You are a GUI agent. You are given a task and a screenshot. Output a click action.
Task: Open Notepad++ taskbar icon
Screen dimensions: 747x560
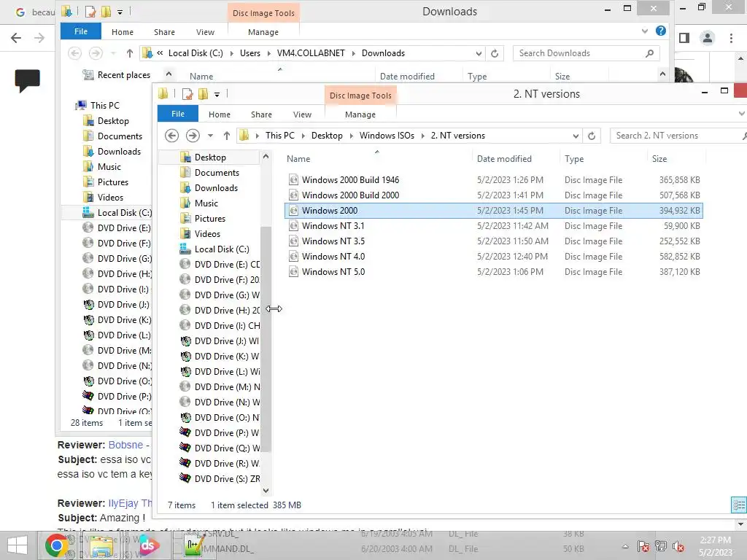(194, 545)
